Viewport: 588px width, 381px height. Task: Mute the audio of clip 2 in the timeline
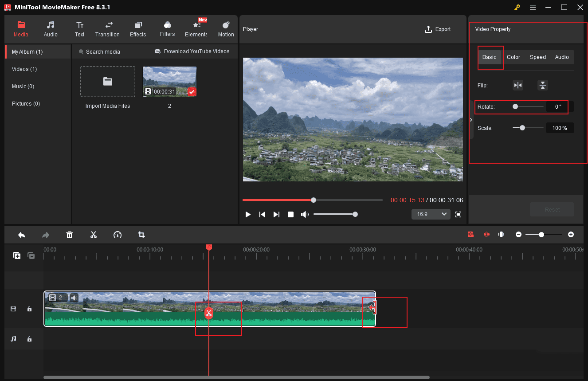[74, 298]
